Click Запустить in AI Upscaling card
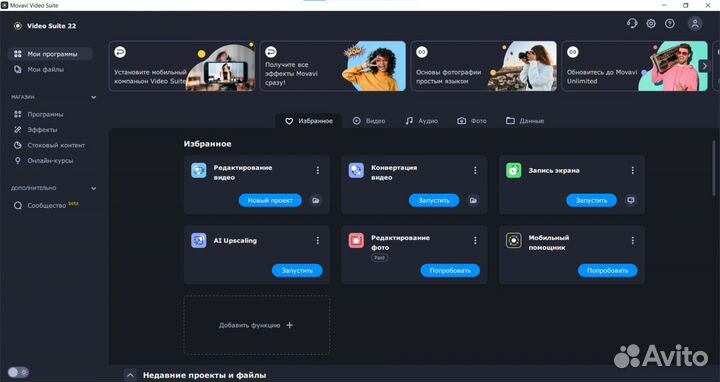Viewport: 720px width, 382px height. click(297, 271)
